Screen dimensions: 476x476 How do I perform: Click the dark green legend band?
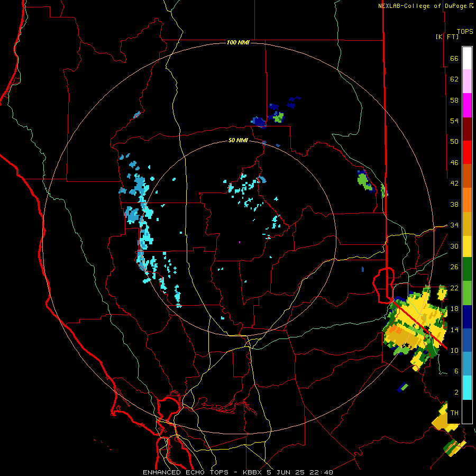[x=467, y=270]
